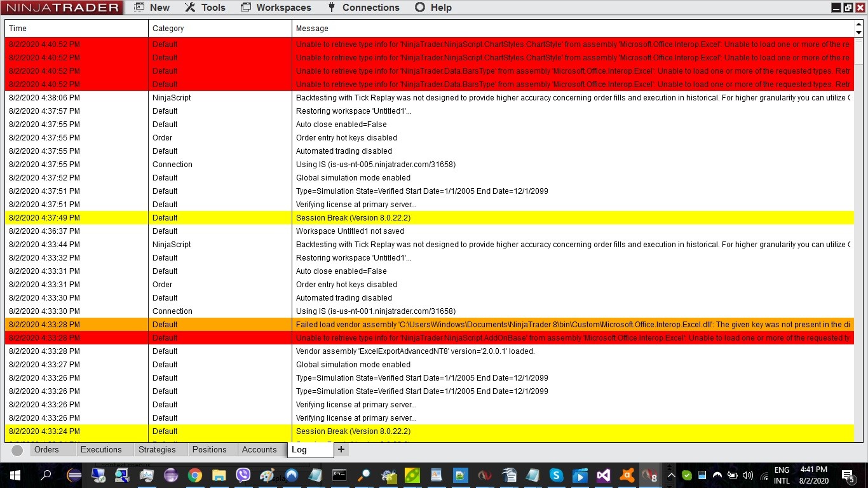Open Visual Studio from the taskbar
Image resolution: width=868 pixels, height=488 pixels.
click(x=604, y=475)
